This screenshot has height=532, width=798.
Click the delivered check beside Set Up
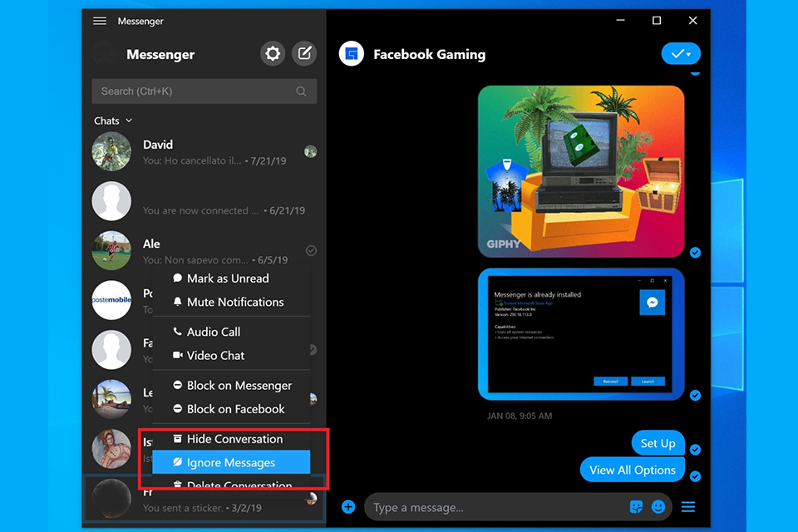695,450
